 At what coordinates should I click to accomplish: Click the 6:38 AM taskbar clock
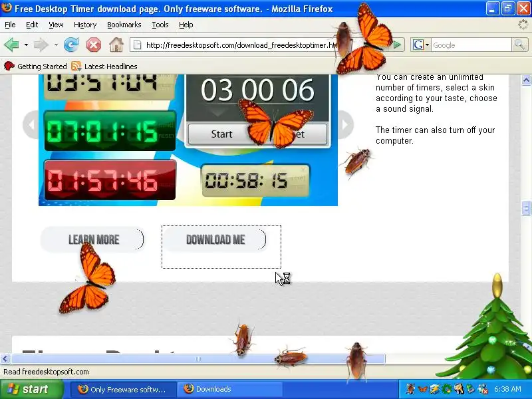(x=507, y=389)
